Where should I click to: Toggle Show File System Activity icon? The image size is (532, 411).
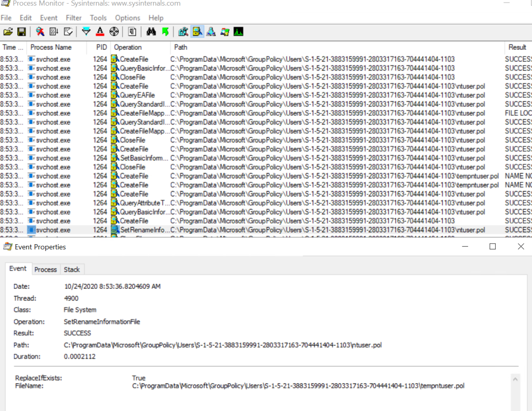click(x=197, y=32)
